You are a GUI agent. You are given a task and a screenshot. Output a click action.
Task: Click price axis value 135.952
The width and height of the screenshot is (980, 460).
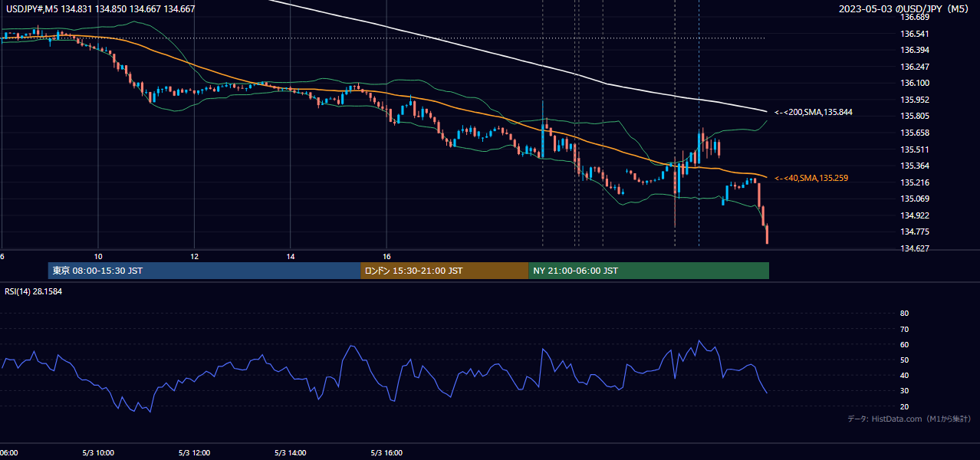pos(915,100)
